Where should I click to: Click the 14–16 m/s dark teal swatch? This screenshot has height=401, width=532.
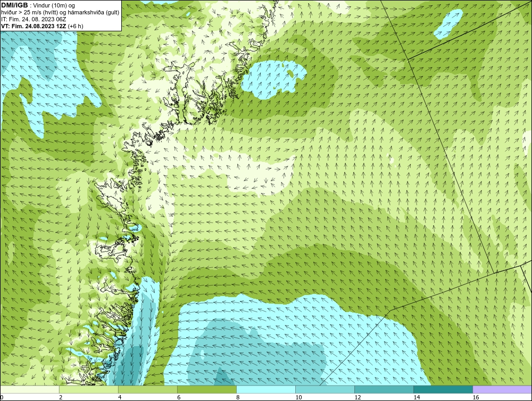(443, 389)
